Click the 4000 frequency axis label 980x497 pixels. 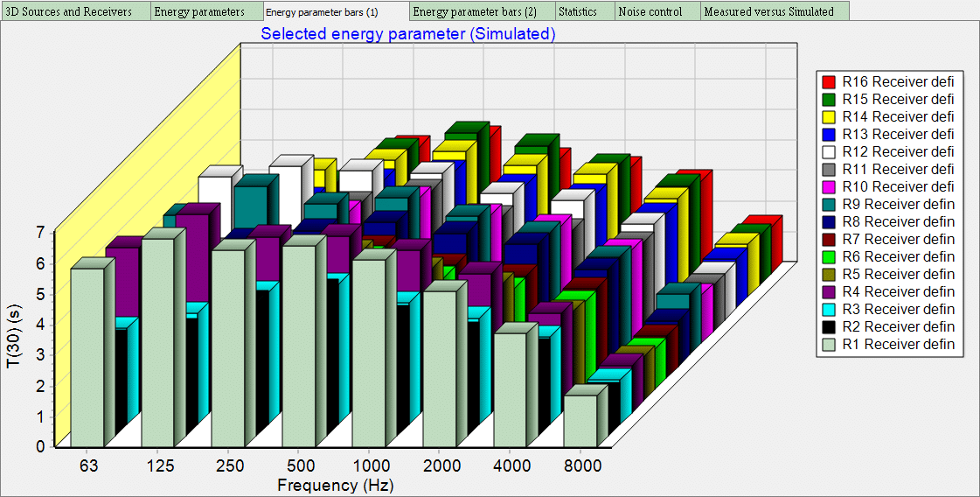coord(512,466)
